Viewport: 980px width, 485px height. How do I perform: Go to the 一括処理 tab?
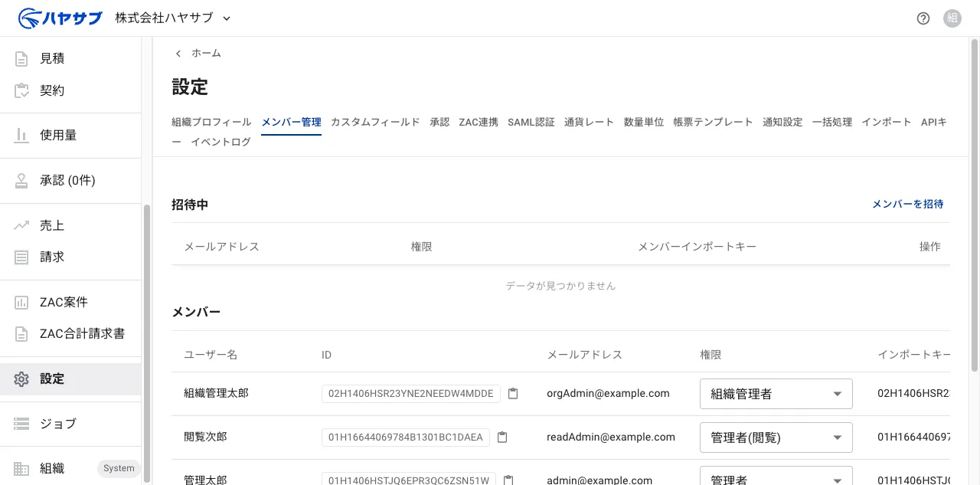point(832,122)
